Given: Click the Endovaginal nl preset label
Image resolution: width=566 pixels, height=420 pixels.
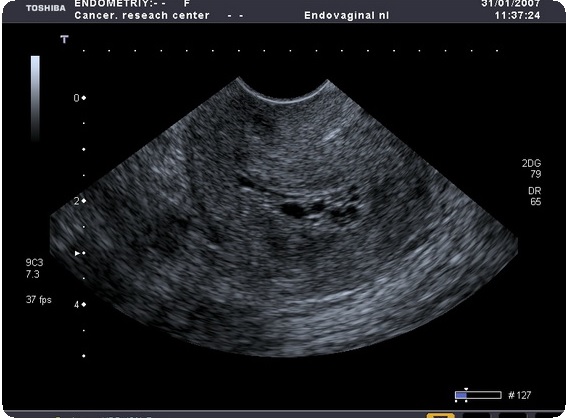Looking at the screenshot, I should tap(347, 16).
